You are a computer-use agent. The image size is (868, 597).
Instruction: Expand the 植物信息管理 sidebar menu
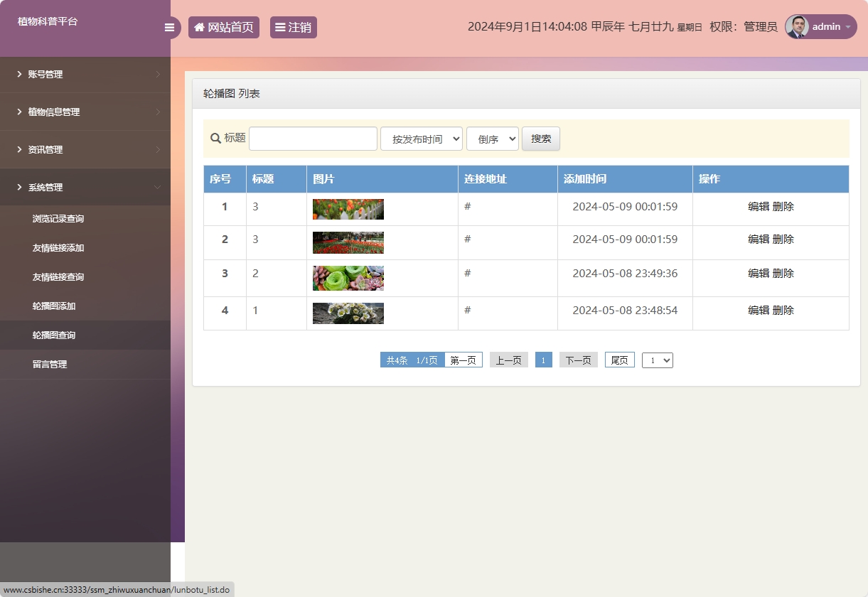(85, 112)
